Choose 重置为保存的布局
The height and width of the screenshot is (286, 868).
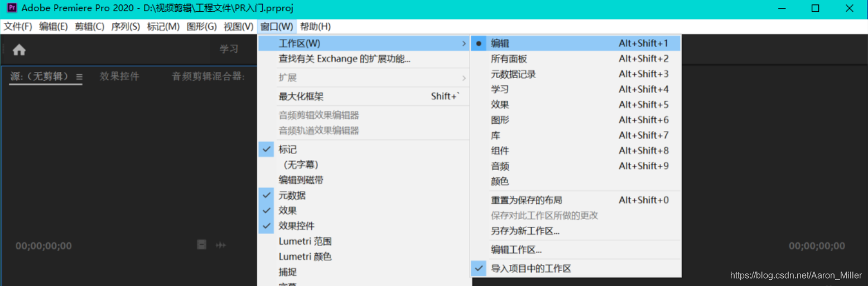pyautogui.click(x=576, y=200)
